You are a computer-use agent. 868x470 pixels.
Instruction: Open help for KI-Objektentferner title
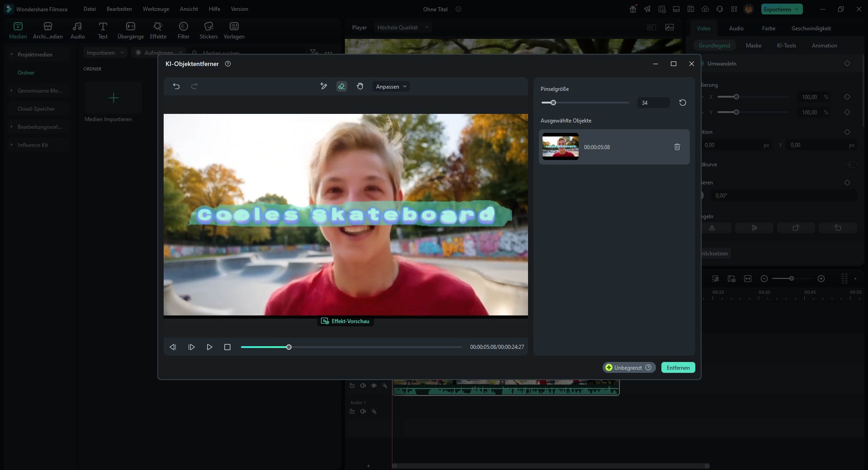tap(228, 64)
